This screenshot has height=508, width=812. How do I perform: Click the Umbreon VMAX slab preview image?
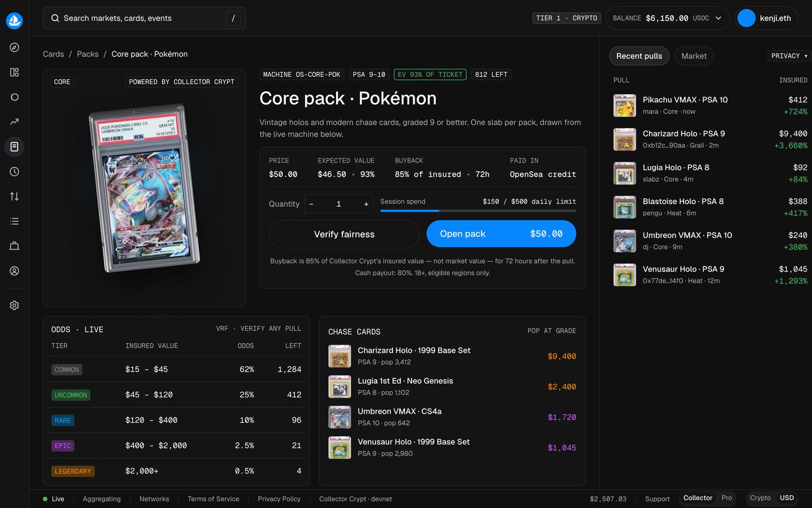[x=144, y=188]
